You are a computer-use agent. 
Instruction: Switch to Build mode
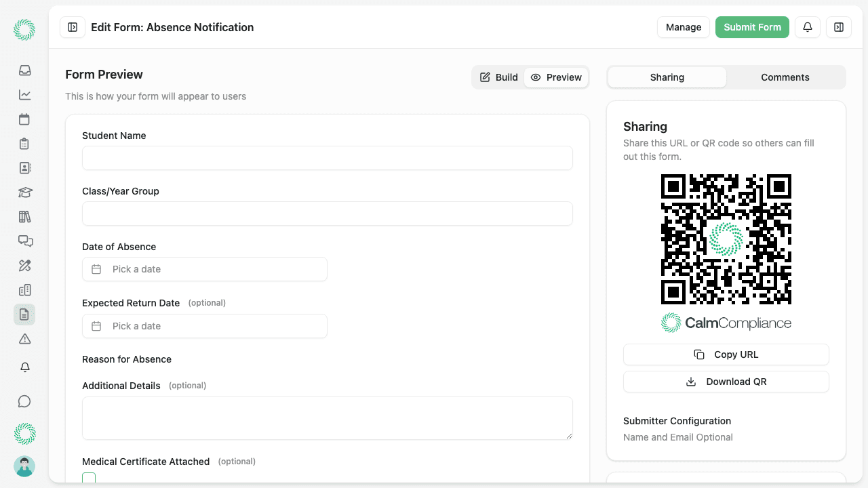point(498,77)
